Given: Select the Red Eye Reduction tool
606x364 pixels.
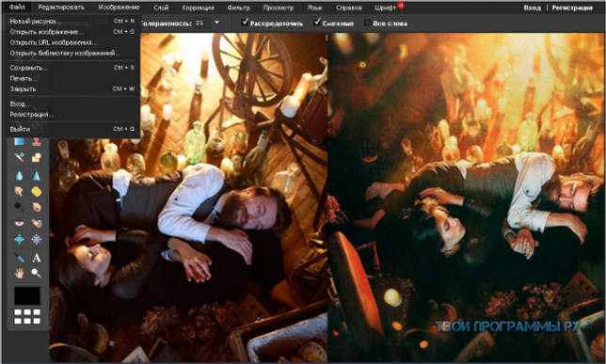Looking at the screenshot, I should click(x=19, y=223).
